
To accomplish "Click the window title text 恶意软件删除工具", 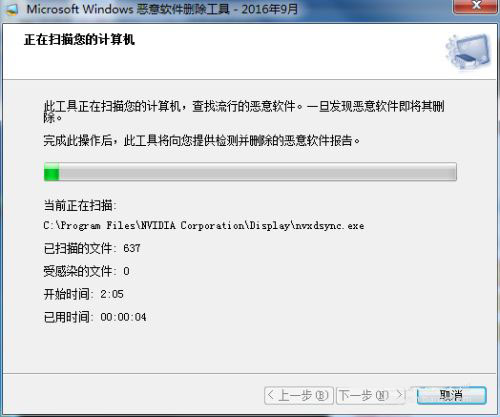I will point(183,9).
